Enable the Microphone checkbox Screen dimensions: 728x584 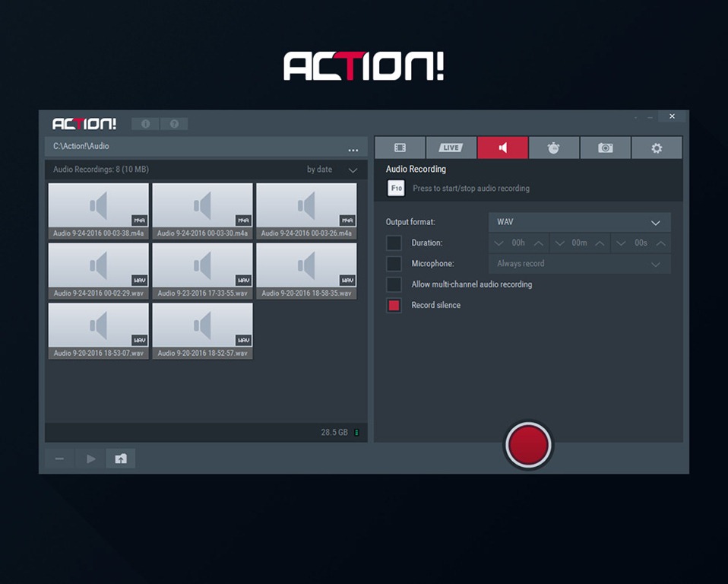(394, 264)
